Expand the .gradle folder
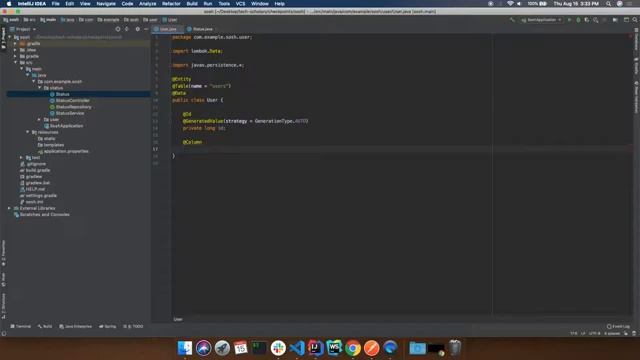640x360 pixels. click(x=16, y=43)
